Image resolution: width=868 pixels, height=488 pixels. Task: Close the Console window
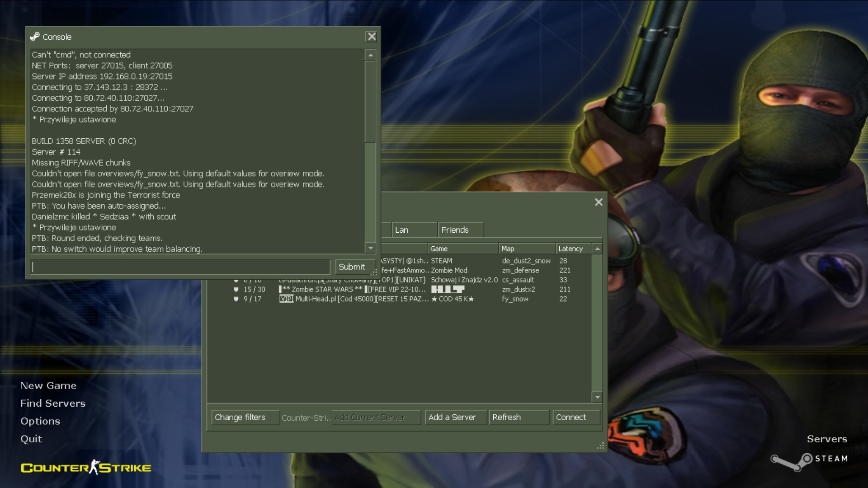[371, 37]
